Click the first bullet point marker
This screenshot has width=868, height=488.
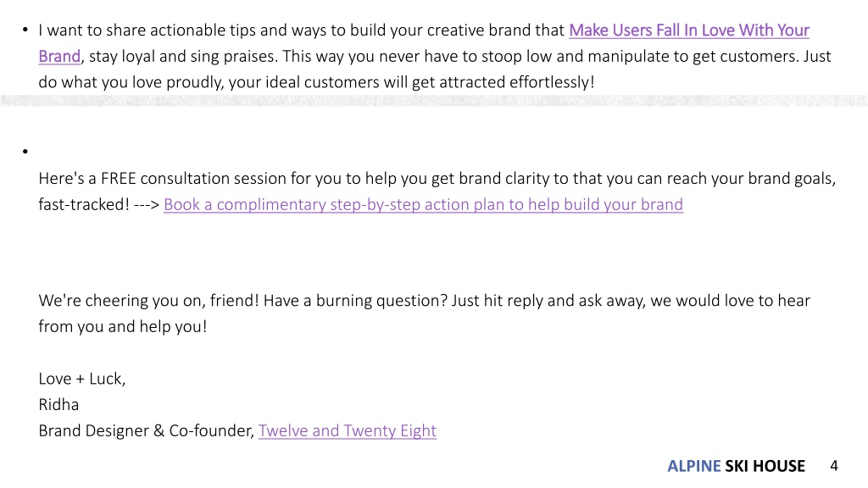point(25,30)
